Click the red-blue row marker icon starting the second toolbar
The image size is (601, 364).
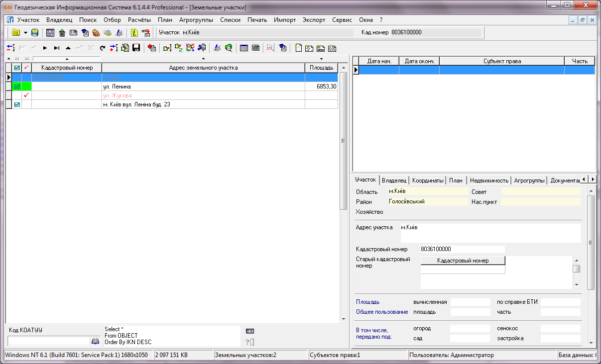(x=10, y=48)
